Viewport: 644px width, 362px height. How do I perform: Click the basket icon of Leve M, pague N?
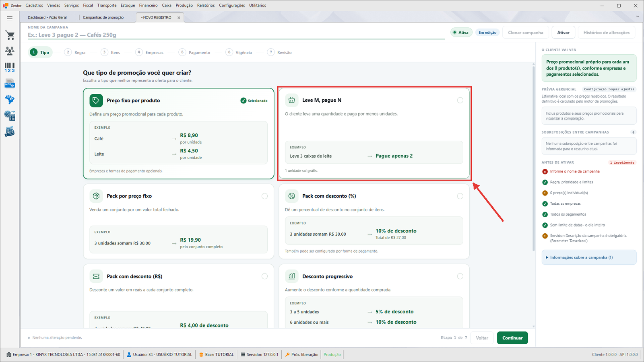(x=291, y=100)
